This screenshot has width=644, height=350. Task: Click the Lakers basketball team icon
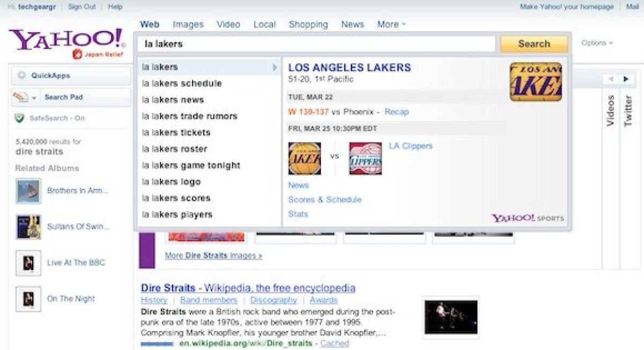pos(304,158)
